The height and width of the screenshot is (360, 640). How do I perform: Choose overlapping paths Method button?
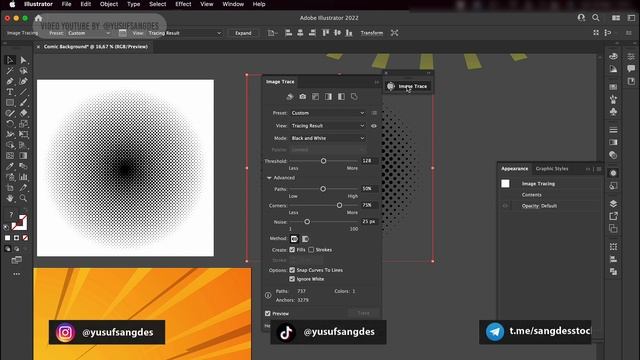click(x=305, y=239)
